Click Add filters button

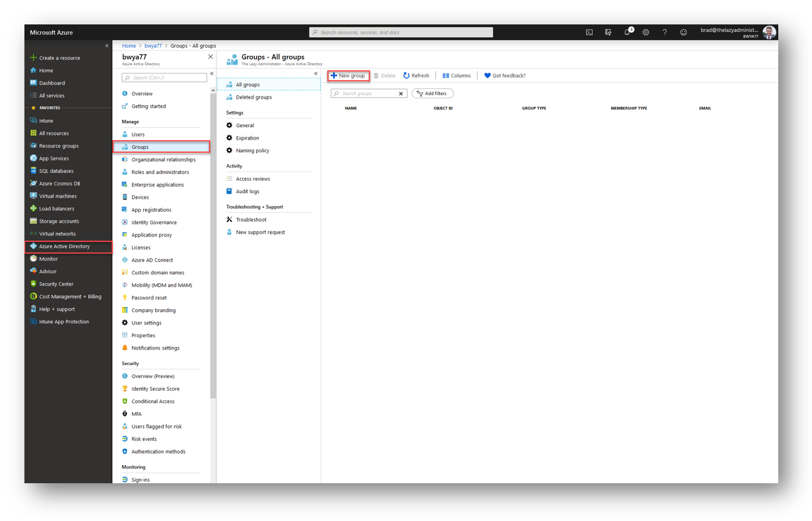[x=432, y=94]
